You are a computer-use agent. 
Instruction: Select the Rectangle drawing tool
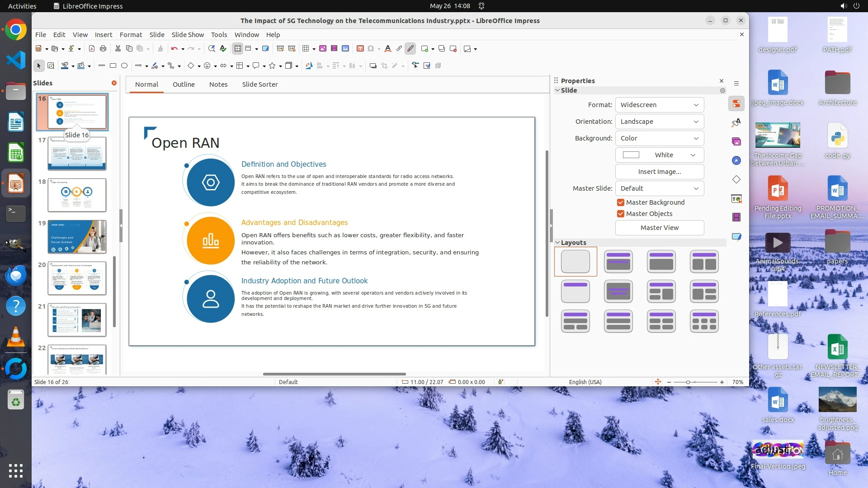click(113, 66)
